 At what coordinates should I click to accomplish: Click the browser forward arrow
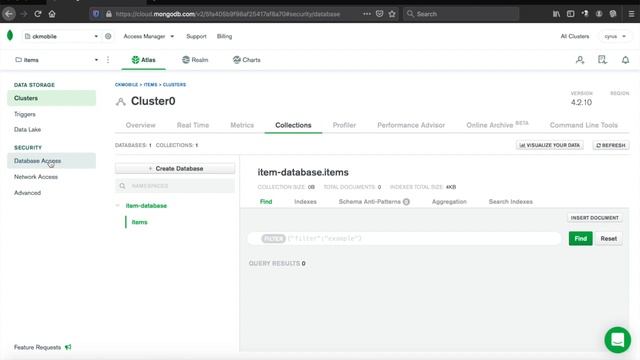(24, 14)
